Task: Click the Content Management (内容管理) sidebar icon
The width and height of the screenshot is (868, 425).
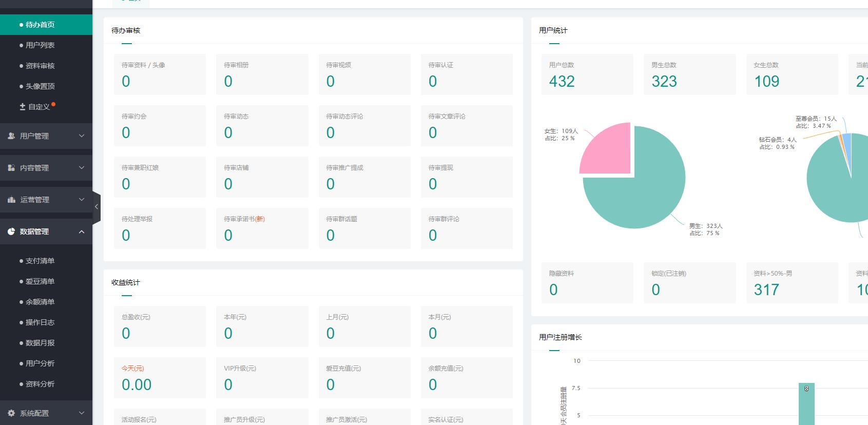Action: [x=11, y=168]
